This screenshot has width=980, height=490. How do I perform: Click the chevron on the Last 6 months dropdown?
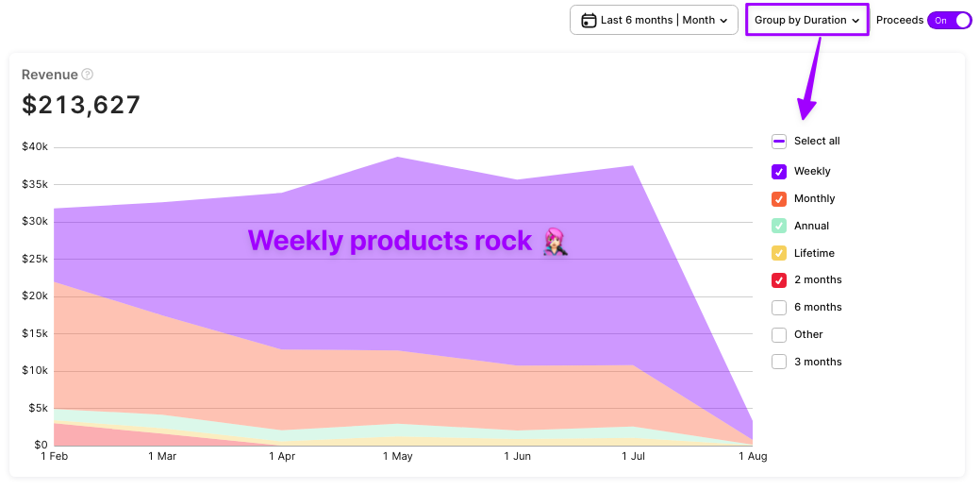click(723, 21)
